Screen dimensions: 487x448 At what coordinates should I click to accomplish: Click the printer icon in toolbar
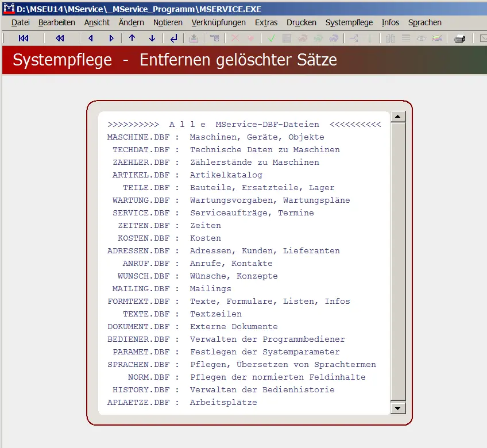pos(459,38)
